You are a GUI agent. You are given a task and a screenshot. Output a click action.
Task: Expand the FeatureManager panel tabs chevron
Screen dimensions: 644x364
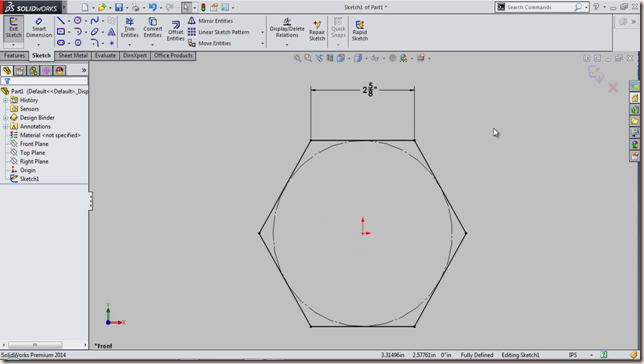pyautogui.click(x=84, y=70)
